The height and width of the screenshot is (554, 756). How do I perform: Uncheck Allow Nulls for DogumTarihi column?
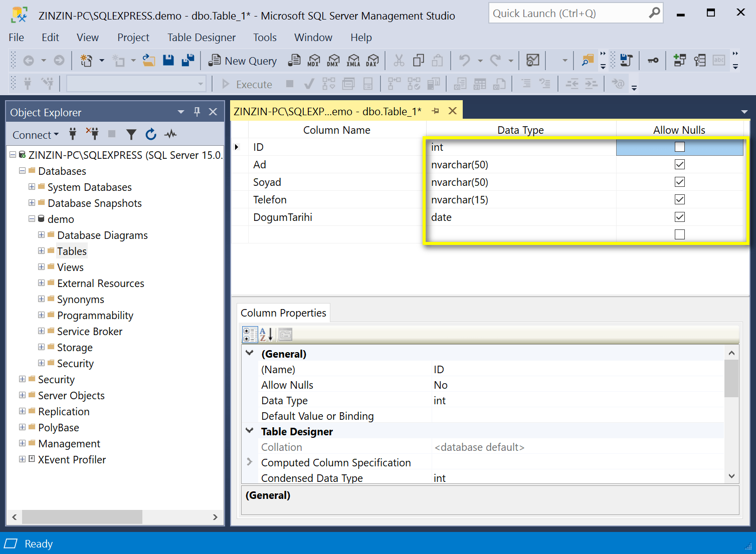pos(680,217)
